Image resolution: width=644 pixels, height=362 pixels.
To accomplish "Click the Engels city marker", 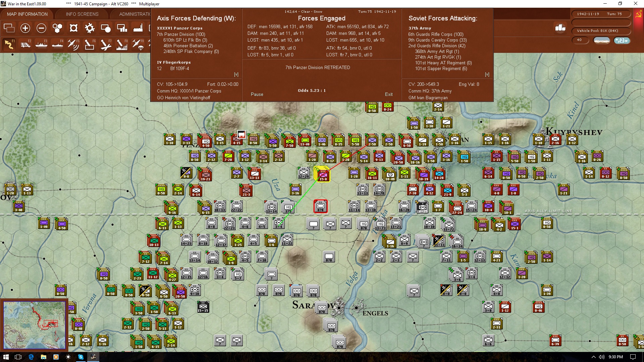I will 356,308.
